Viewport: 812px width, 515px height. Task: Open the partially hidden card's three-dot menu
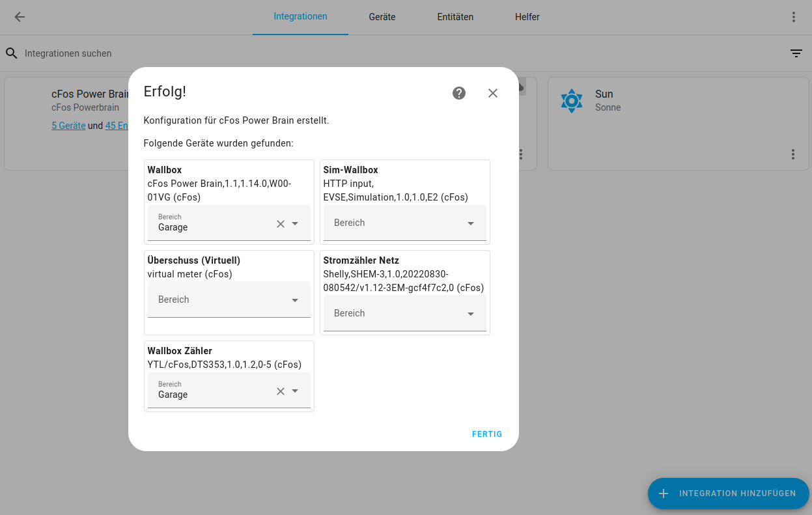[521, 154]
